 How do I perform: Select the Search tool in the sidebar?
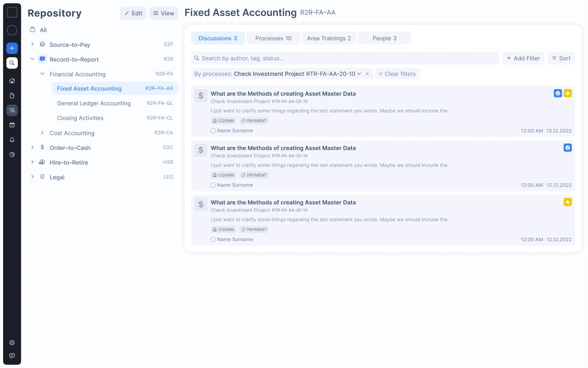click(x=12, y=63)
